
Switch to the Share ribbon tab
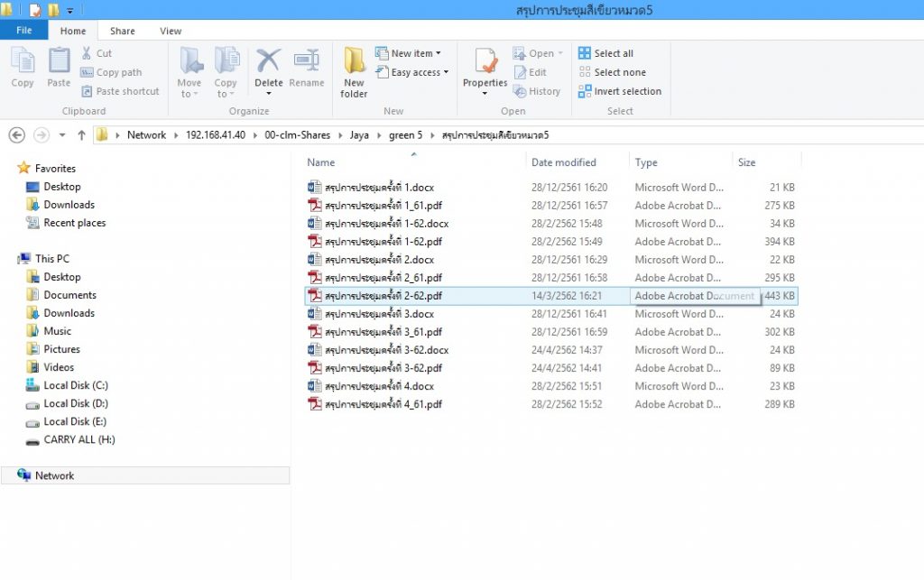click(x=122, y=31)
